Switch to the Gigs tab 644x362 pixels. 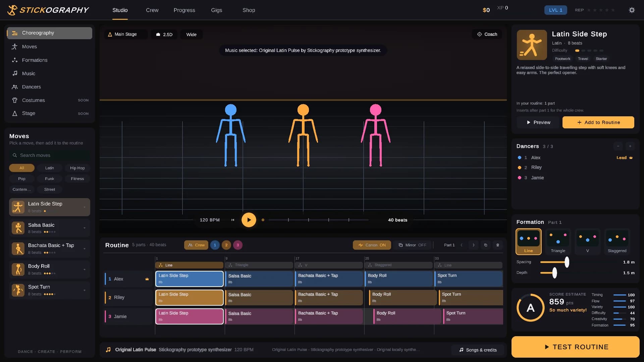click(216, 10)
